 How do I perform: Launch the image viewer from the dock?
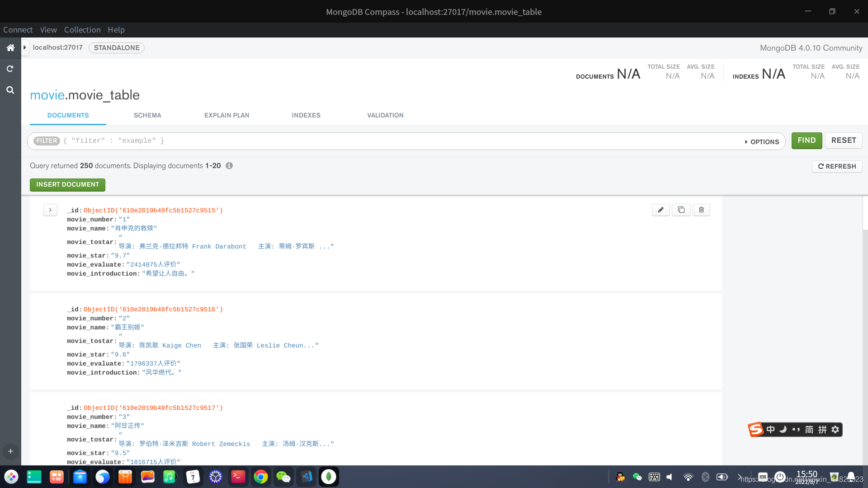click(x=148, y=477)
